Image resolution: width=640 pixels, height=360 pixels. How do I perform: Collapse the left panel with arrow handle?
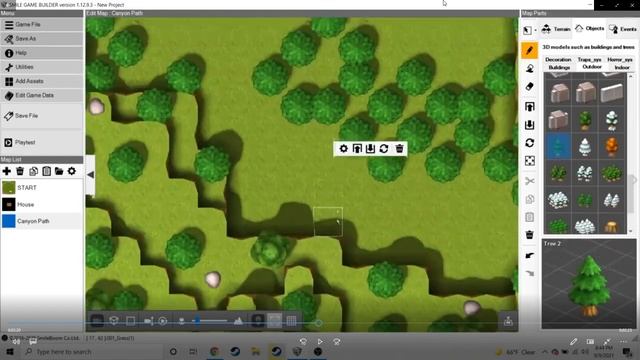click(90, 175)
